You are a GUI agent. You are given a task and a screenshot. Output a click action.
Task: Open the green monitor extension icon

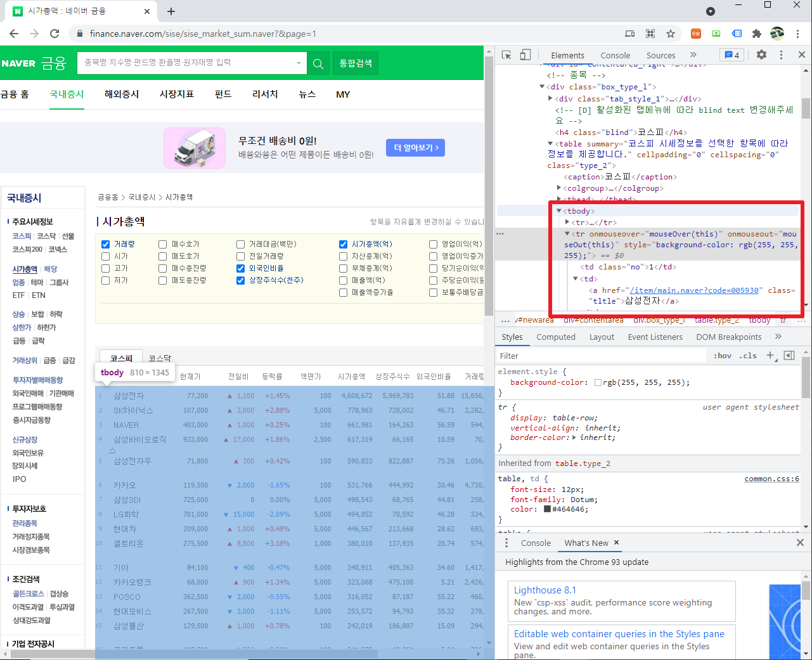[716, 34]
